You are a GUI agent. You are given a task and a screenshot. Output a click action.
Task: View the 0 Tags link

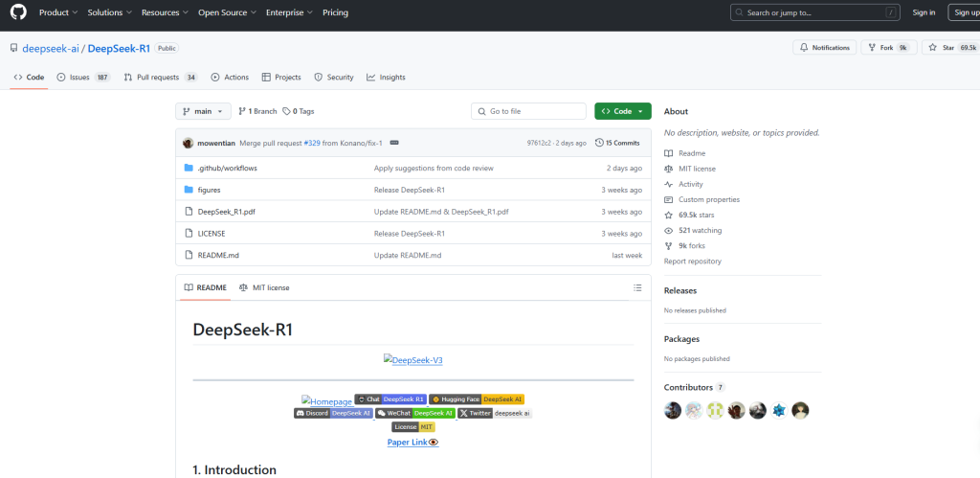[x=299, y=111]
